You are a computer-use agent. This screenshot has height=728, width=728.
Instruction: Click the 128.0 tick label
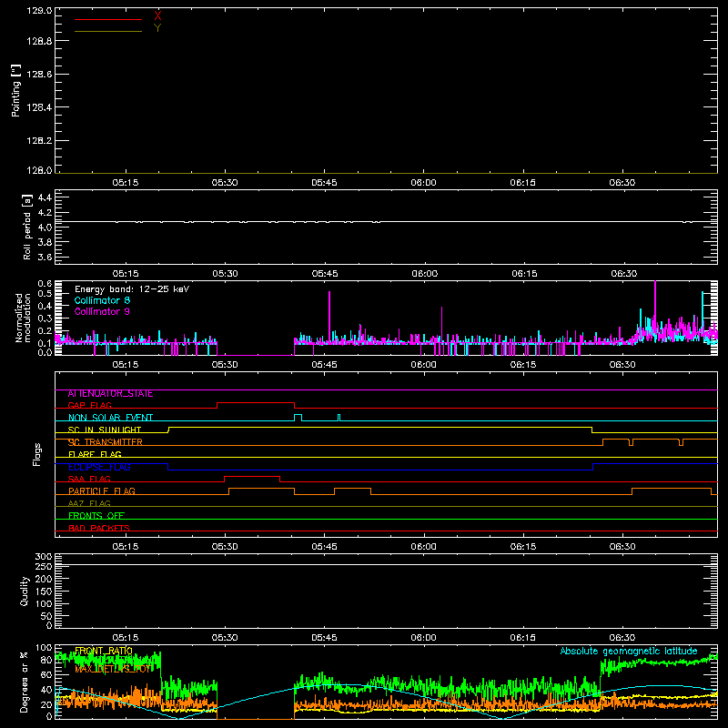pyautogui.click(x=39, y=170)
